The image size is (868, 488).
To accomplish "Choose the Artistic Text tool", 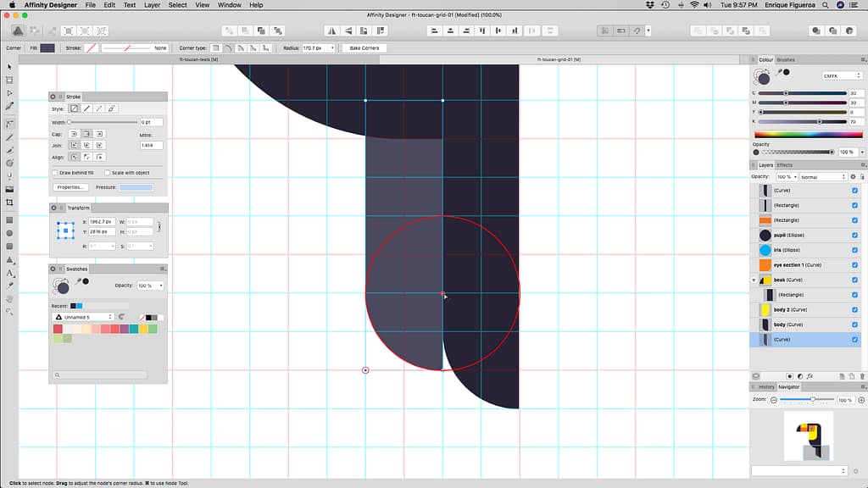I will 9,273.
